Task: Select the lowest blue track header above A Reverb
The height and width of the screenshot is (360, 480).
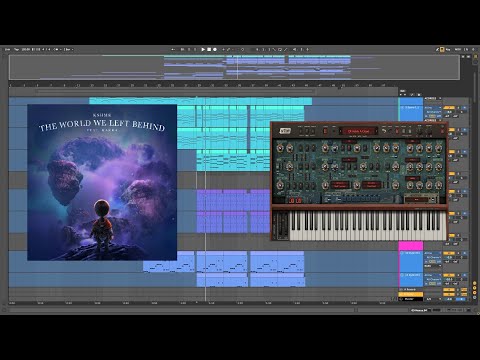Action: coord(411,280)
